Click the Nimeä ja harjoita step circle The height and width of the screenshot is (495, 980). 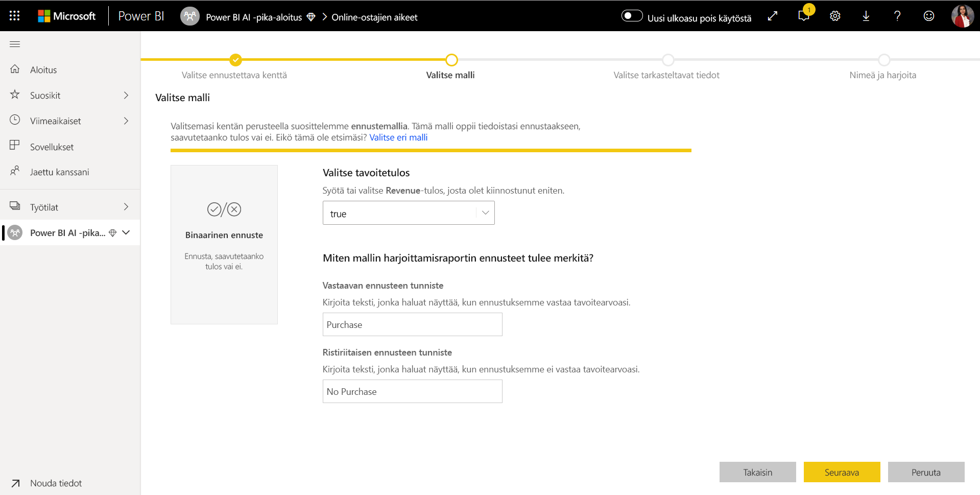click(x=884, y=60)
